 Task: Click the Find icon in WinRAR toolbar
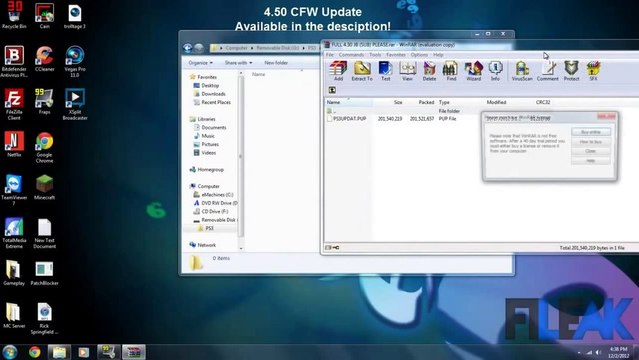451,71
